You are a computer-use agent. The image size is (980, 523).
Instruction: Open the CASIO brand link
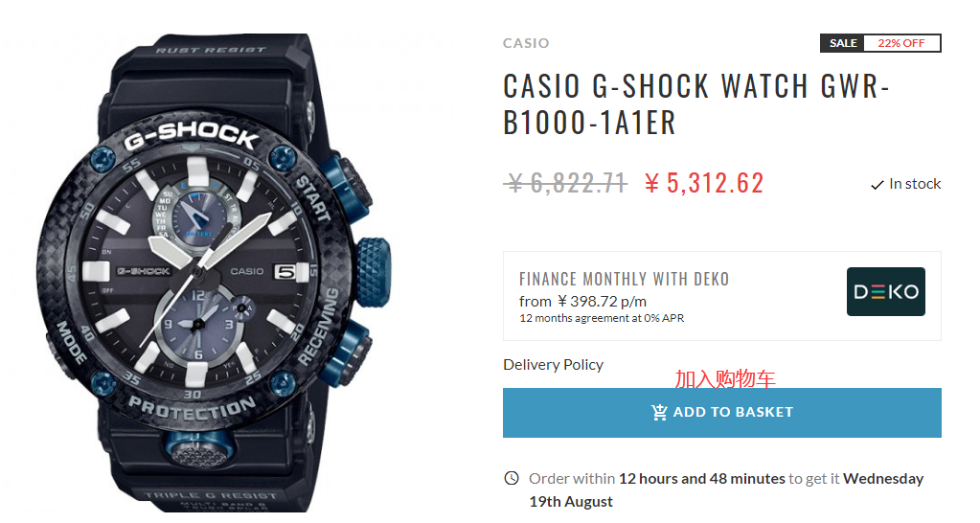[x=526, y=43]
